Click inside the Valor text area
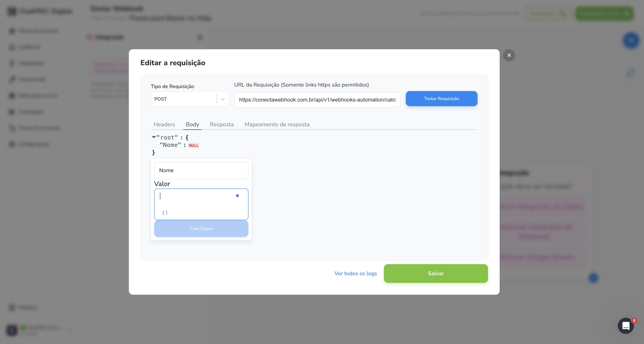Viewport: 644px width, 344px height. [x=201, y=204]
